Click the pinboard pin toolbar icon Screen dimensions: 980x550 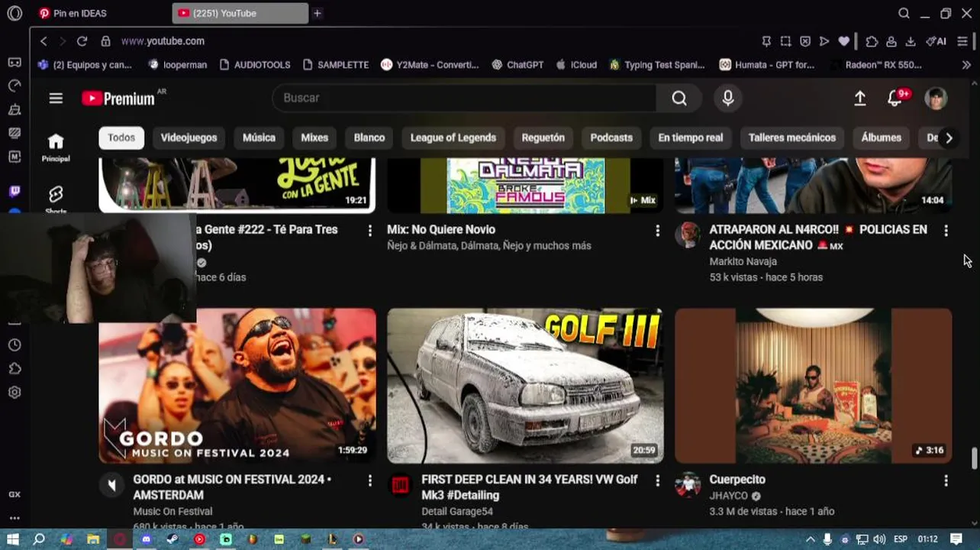pos(766,41)
